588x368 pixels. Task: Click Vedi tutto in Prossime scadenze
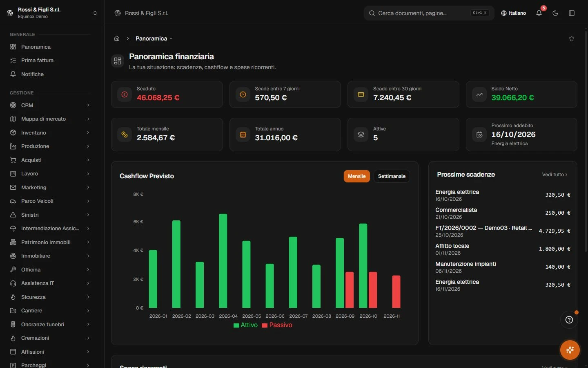pyautogui.click(x=555, y=175)
